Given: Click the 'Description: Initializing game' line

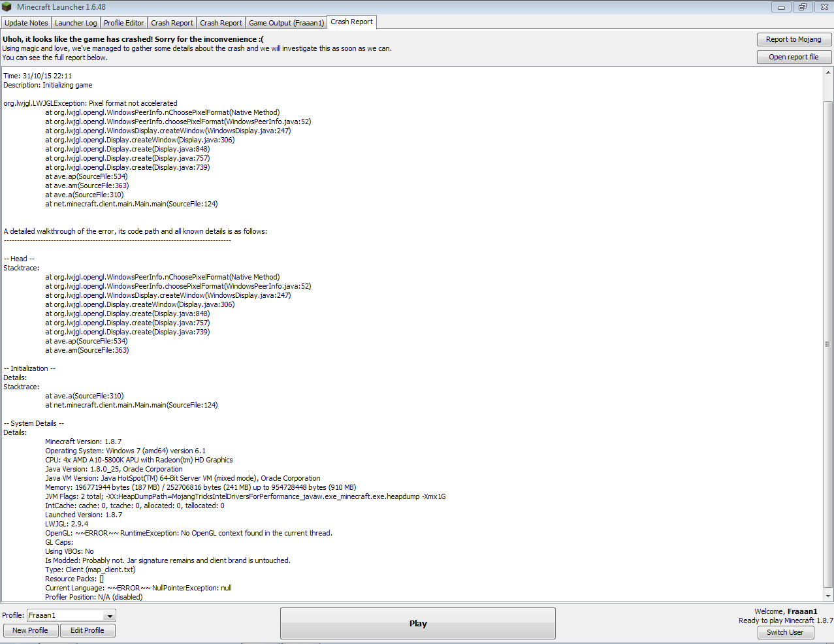Looking at the screenshot, I should point(48,85).
